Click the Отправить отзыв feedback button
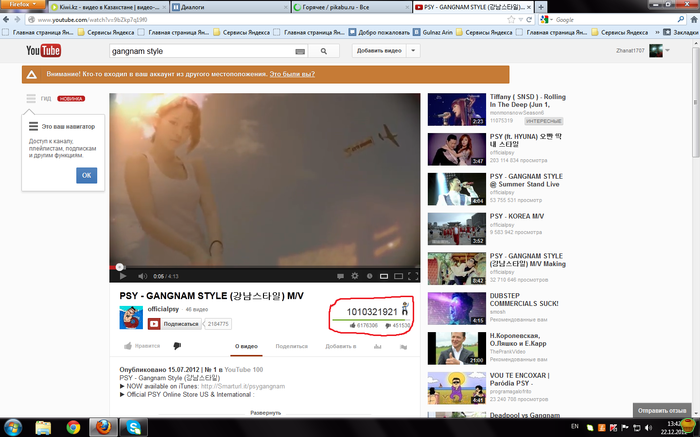The image size is (700, 437). [662, 410]
